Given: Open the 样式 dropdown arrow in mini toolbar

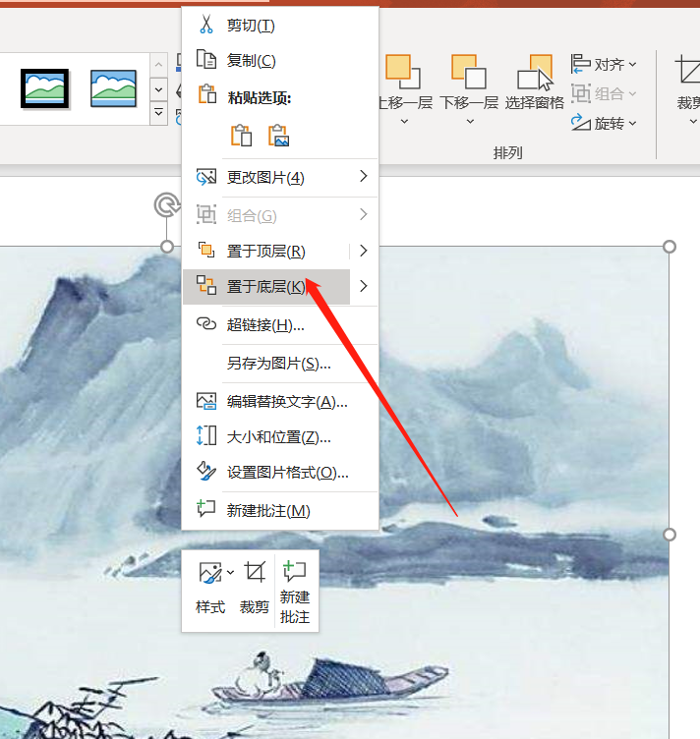Looking at the screenshot, I should pos(230,573).
